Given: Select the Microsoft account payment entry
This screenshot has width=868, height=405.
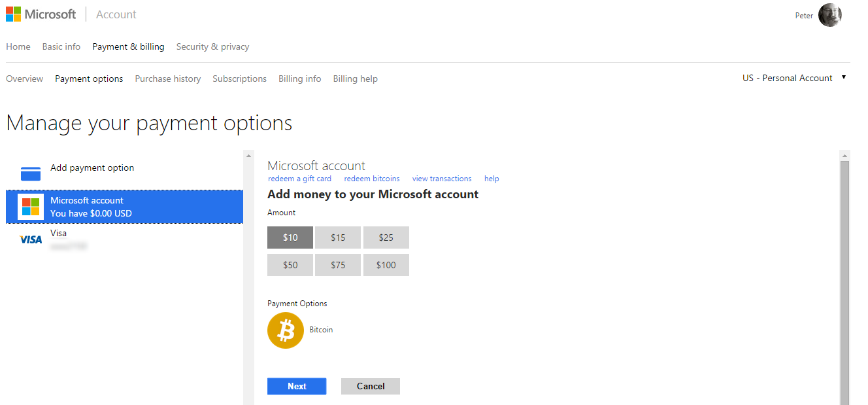Looking at the screenshot, I should tap(124, 207).
